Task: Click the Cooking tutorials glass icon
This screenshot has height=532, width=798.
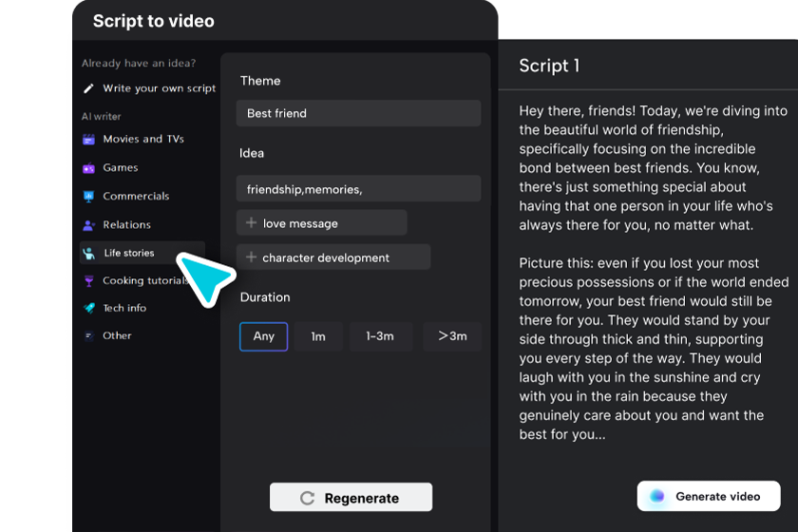Action: tap(89, 281)
